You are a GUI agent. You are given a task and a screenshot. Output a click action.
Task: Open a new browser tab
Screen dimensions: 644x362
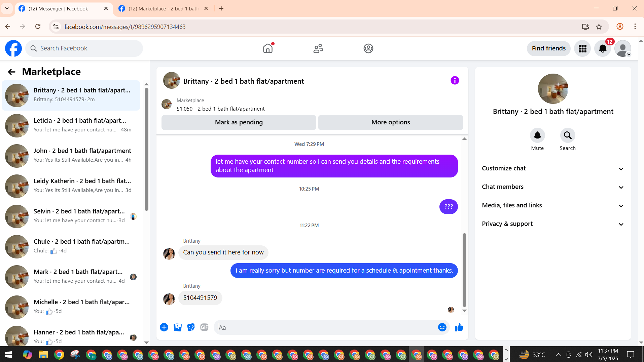click(x=221, y=8)
